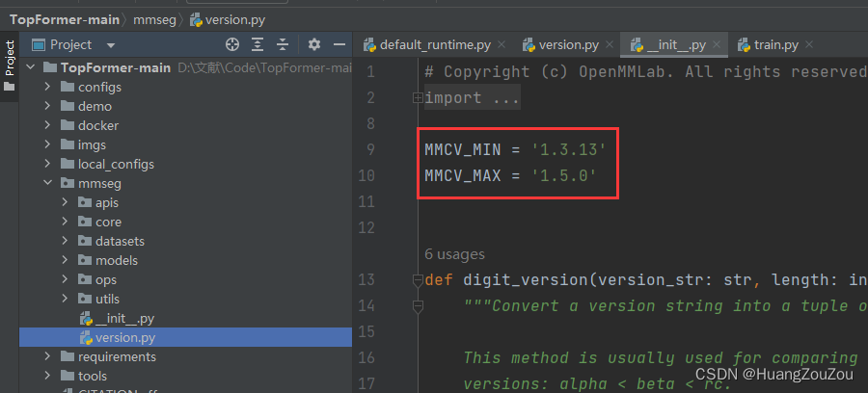The width and height of the screenshot is (868, 393).
Task: Select the datasets package in tree
Action: [185, 241]
